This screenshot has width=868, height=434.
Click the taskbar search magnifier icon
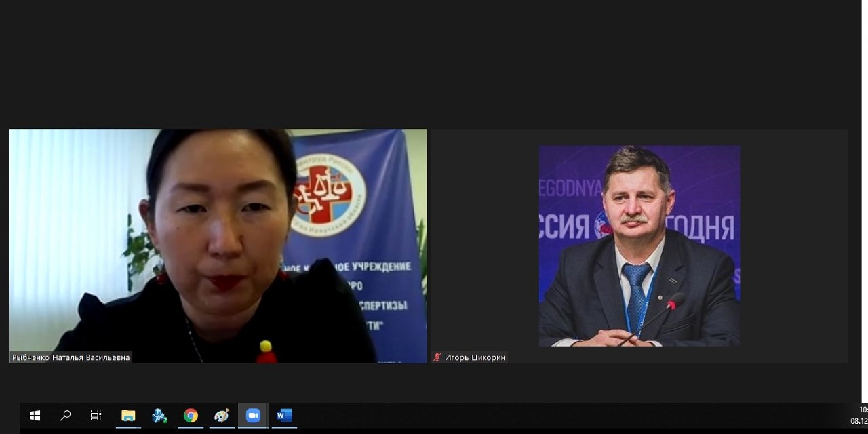tap(66, 416)
